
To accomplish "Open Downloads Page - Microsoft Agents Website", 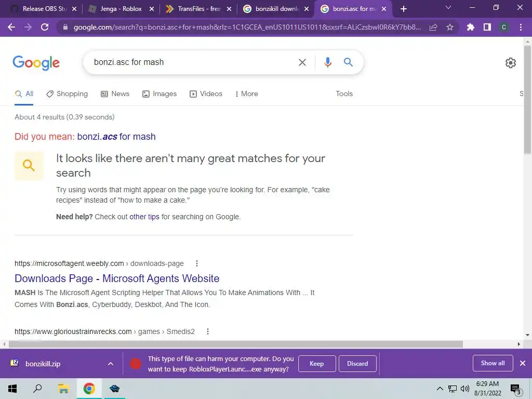I will [117, 278].
